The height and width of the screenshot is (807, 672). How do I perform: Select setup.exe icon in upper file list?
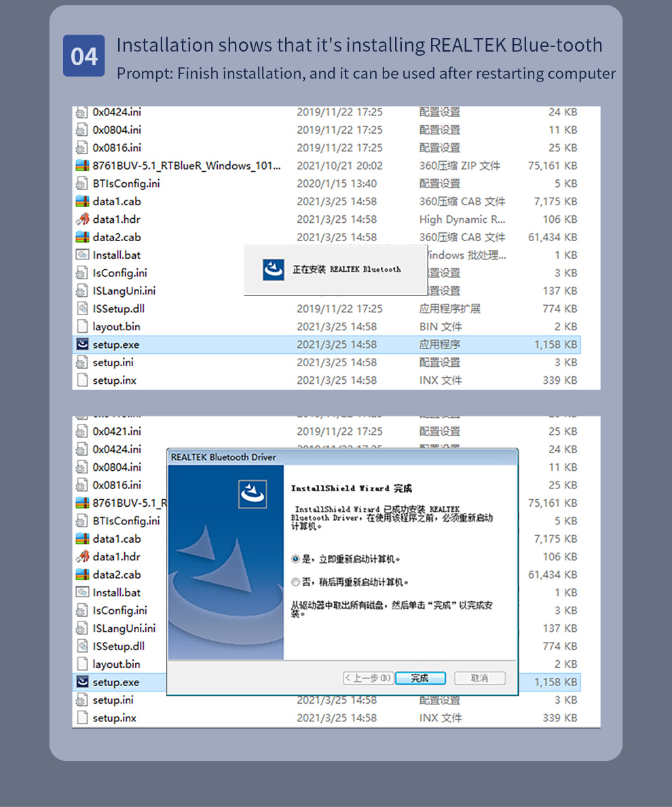point(82,344)
